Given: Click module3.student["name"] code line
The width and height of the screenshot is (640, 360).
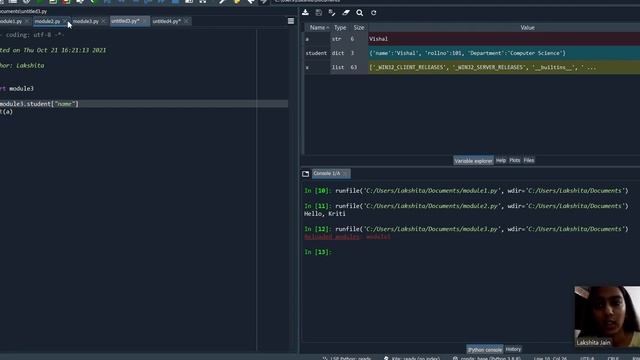Looking at the screenshot, I should (39, 104).
